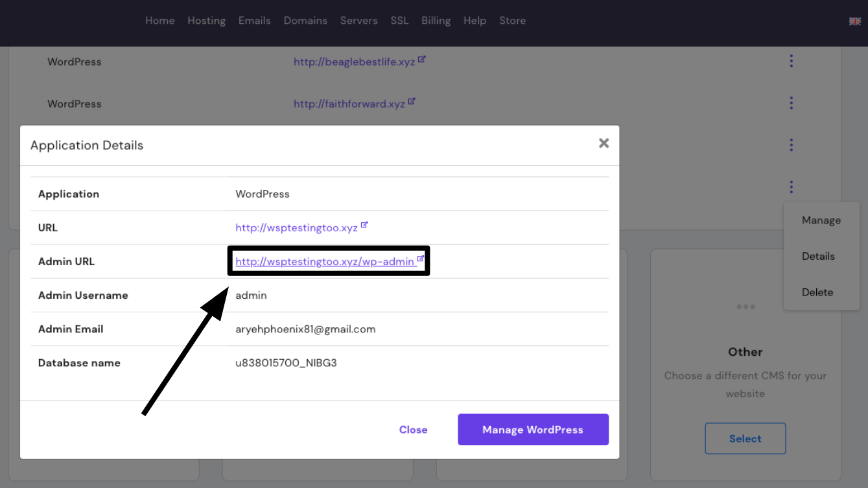Click the Database name row label
The width and height of the screenshot is (868, 488).
[x=79, y=363]
